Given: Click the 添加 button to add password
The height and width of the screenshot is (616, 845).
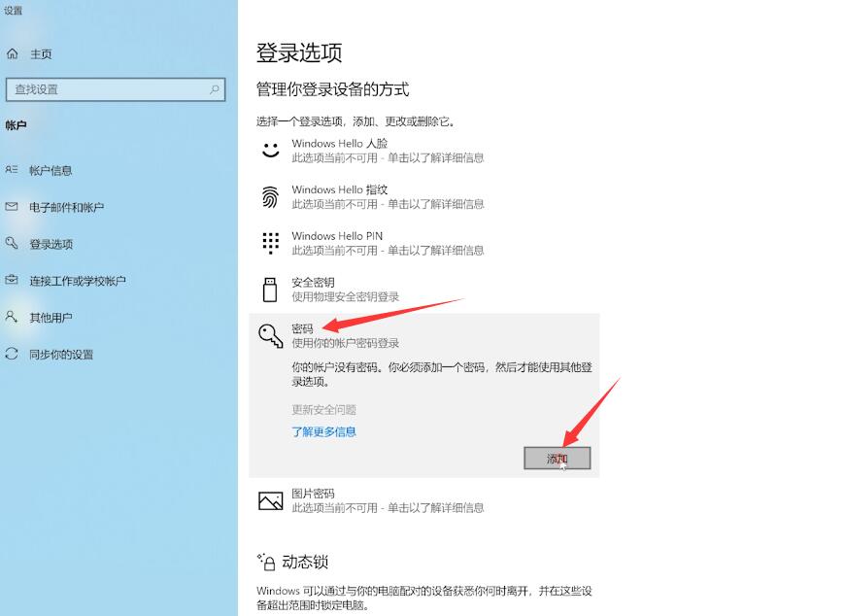Looking at the screenshot, I should (558, 458).
